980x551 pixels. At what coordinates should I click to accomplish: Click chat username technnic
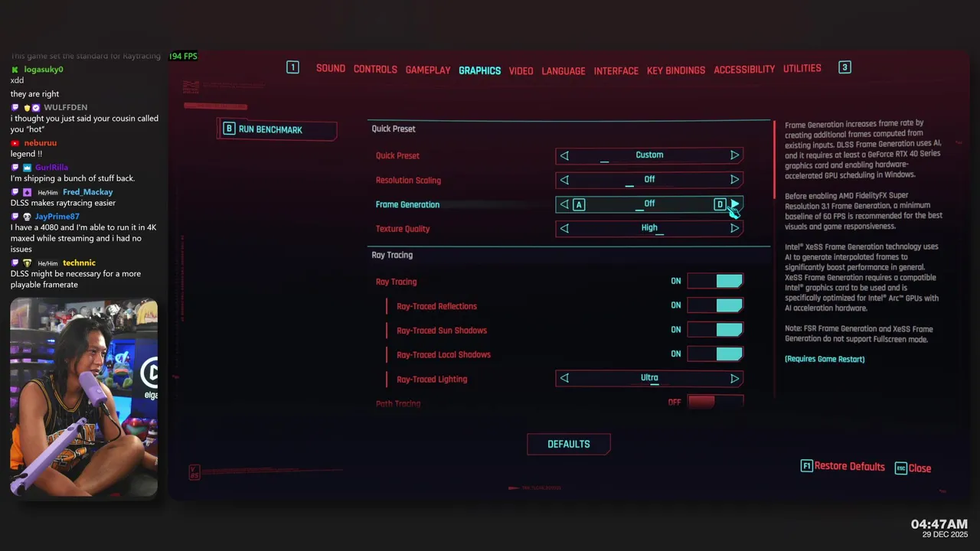tap(80, 263)
